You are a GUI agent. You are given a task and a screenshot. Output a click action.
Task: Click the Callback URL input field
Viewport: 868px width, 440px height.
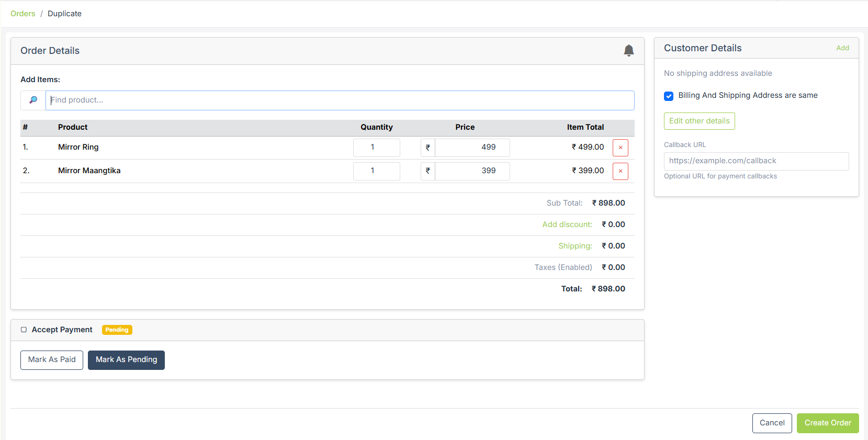point(756,161)
